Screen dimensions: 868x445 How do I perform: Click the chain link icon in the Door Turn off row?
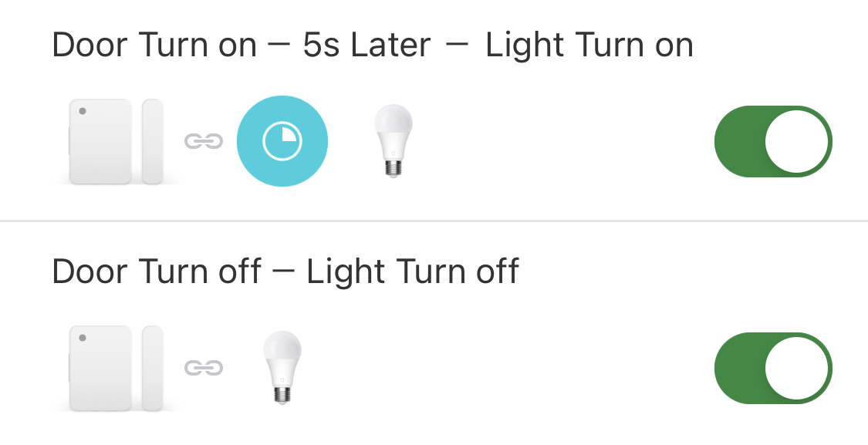coord(204,368)
